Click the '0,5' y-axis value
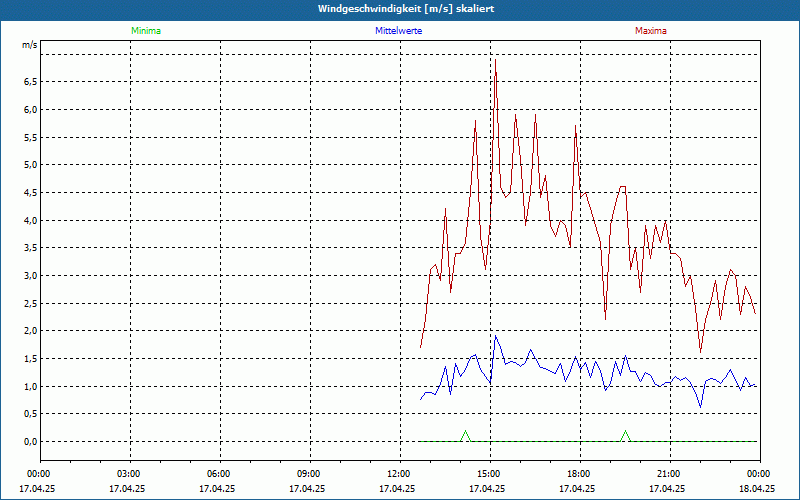 pyautogui.click(x=30, y=414)
